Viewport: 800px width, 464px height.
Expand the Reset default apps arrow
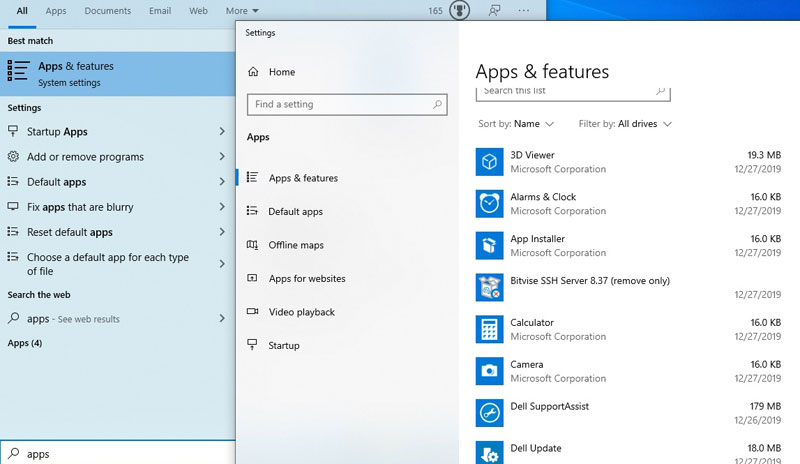pyautogui.click(x=222, y=232)
